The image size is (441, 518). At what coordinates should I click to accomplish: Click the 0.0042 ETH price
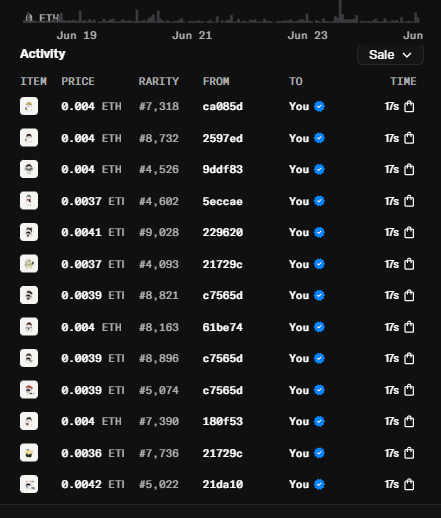(x=93, y=485)
